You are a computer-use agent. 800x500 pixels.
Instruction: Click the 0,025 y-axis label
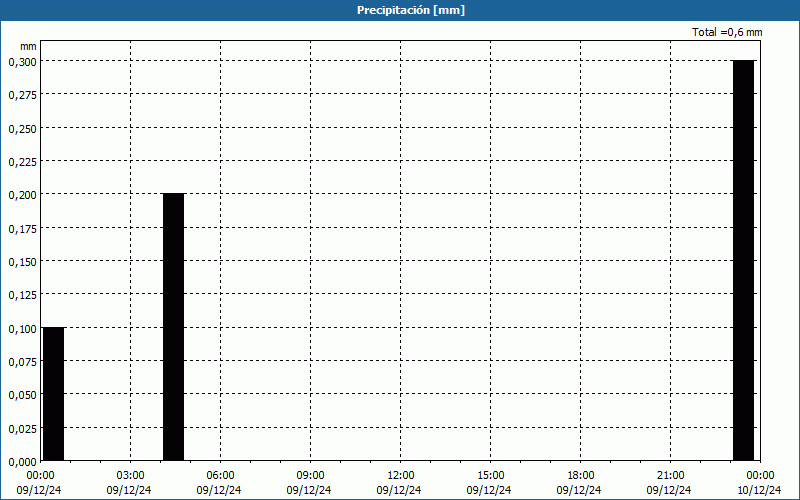tap(22, 429)
